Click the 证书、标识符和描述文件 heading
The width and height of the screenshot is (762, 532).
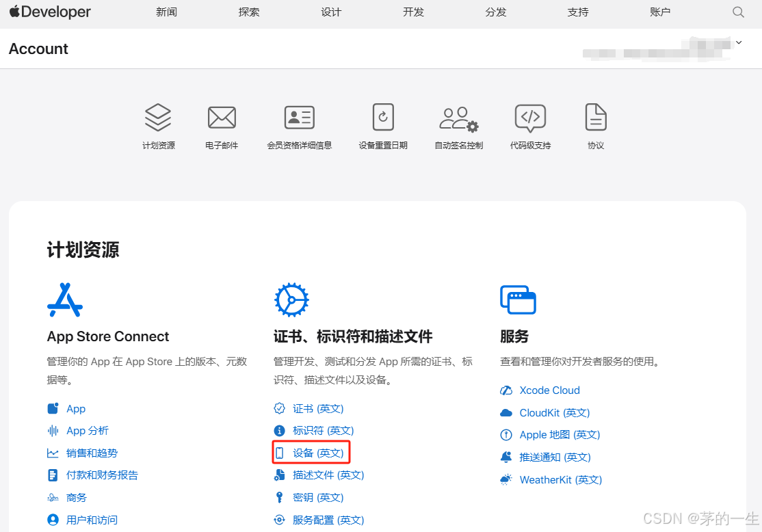click(353, 336)
